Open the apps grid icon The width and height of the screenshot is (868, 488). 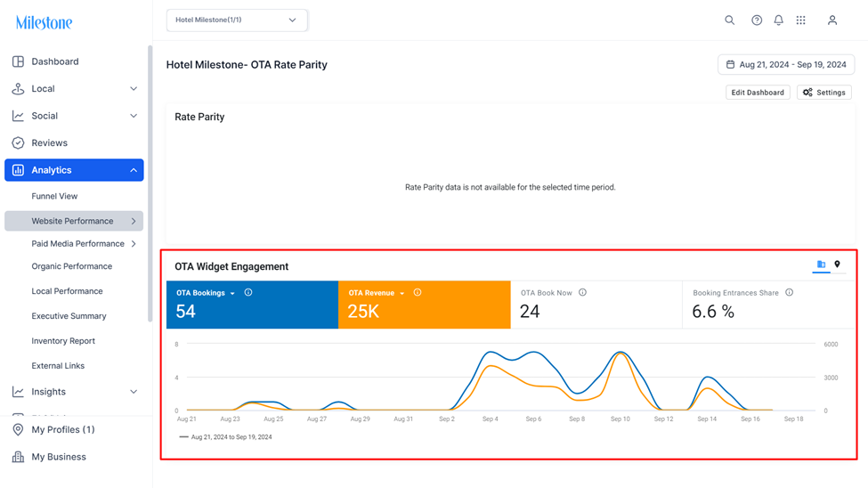click(x=800, y=20)
